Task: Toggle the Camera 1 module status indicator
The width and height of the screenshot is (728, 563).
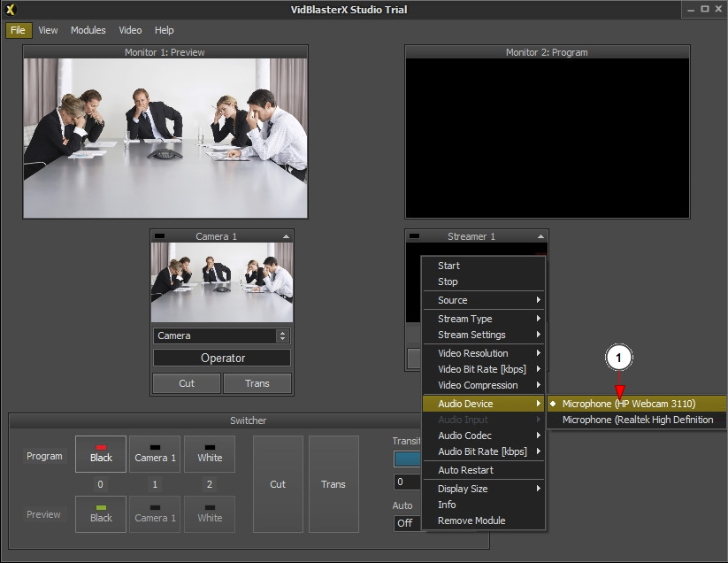Action: tap(159, 236)
